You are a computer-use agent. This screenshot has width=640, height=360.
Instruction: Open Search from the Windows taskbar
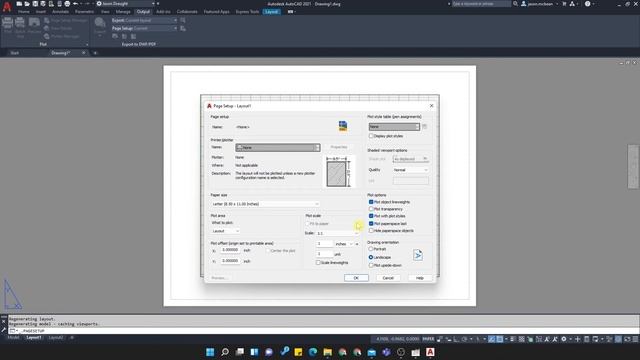225,352
